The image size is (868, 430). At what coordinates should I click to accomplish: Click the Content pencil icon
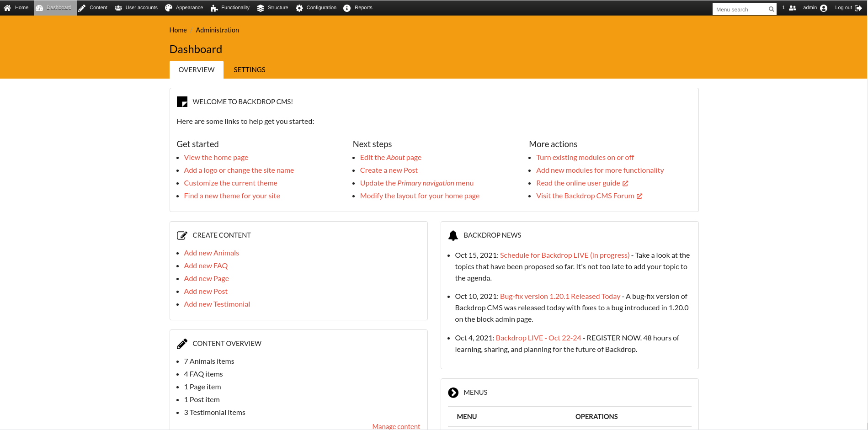[82, 8]
